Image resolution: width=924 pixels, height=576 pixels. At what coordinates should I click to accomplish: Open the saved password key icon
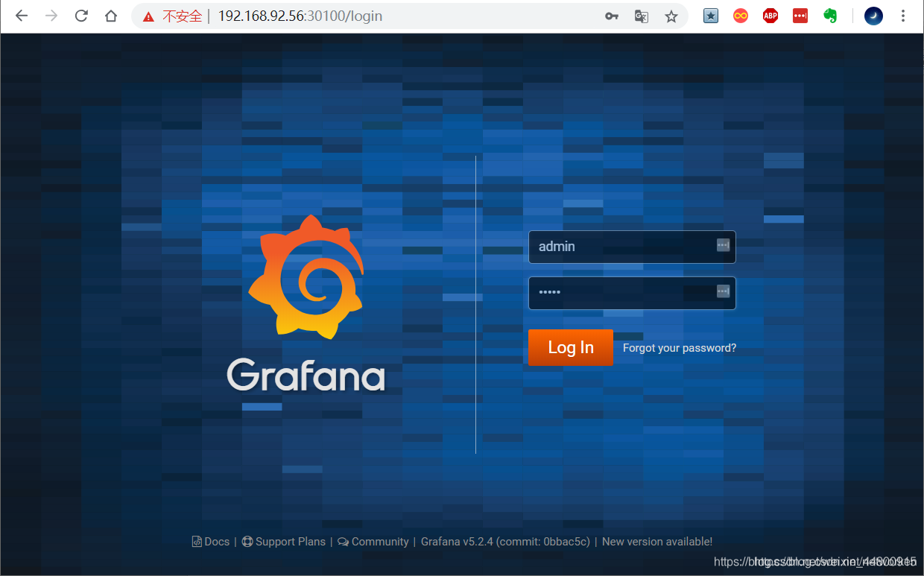tap(612, 16)
